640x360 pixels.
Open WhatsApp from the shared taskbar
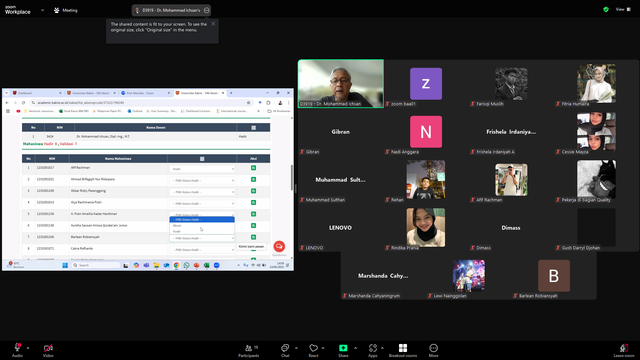point(186,265)
